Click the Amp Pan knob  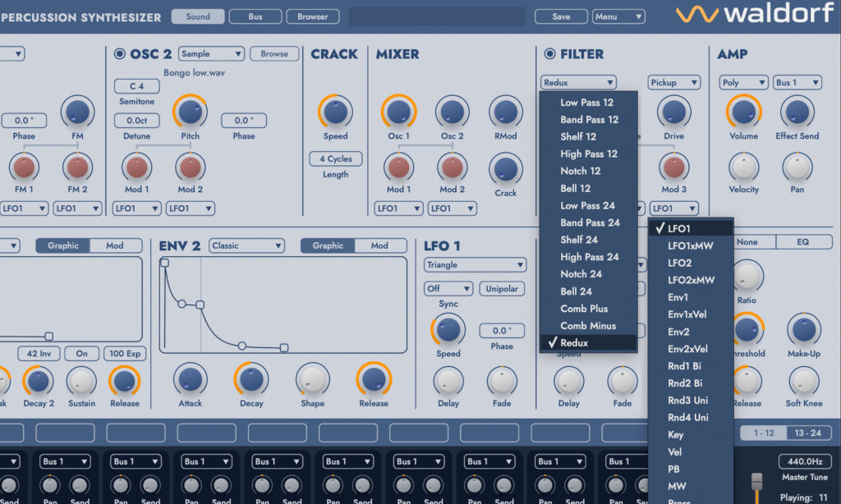point(797,167)
